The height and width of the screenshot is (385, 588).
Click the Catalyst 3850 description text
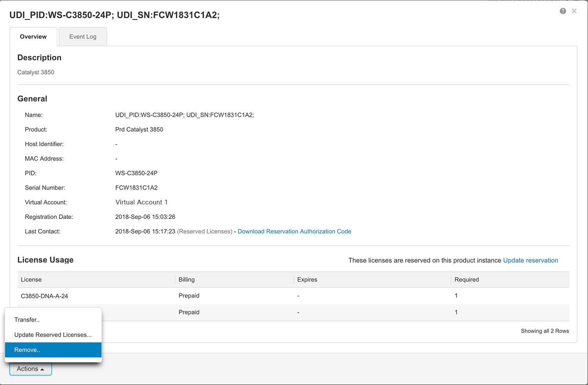point(36,72)
